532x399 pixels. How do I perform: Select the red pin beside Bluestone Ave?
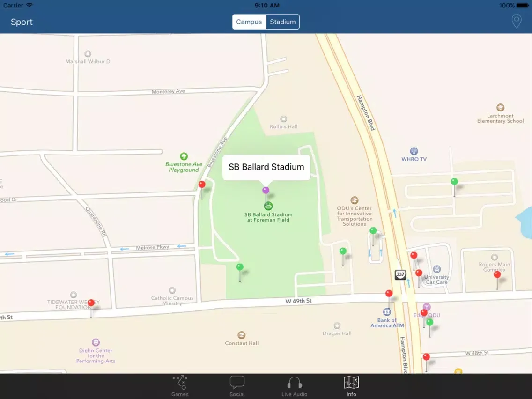click(202, 184)
